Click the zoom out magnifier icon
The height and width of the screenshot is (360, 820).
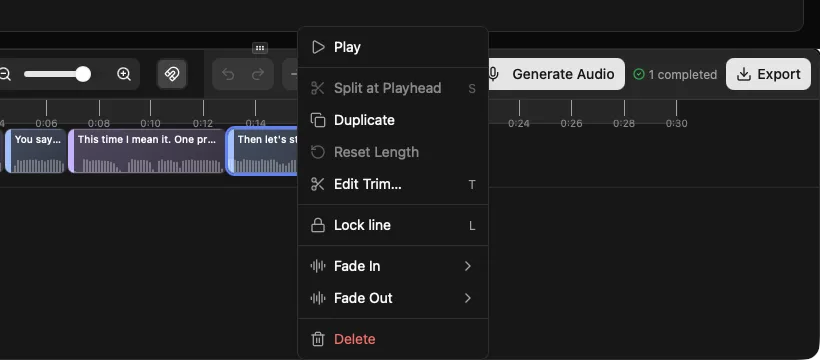5,74
